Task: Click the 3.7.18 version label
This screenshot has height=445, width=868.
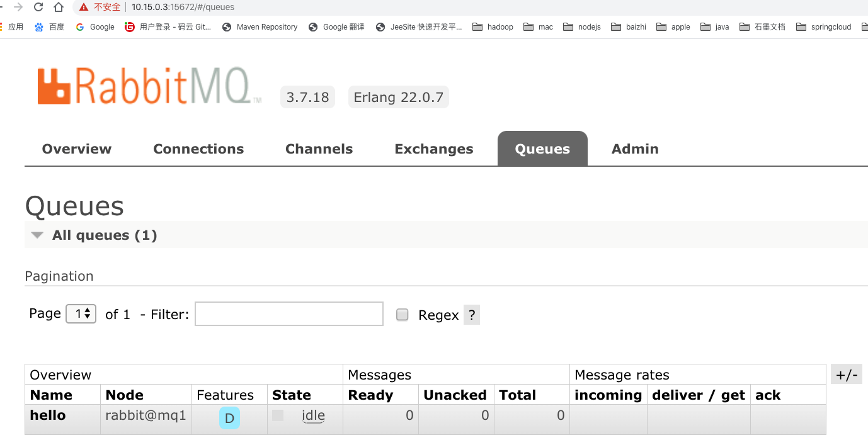Action: click(307, 98)
